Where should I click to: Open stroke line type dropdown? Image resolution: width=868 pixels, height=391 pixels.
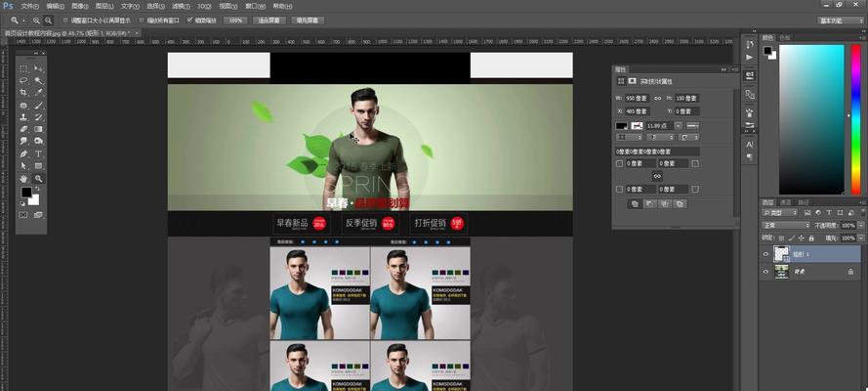[692, 126]
